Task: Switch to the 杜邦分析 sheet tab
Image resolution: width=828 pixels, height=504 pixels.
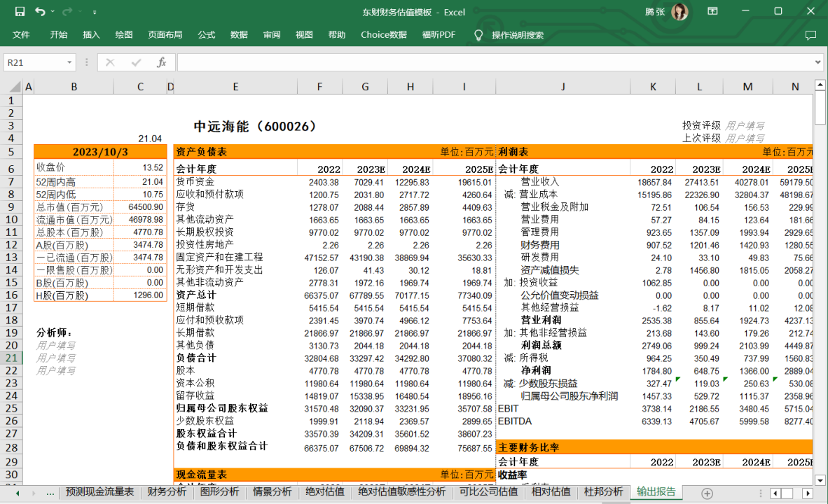Action: [x=603, y=492]
